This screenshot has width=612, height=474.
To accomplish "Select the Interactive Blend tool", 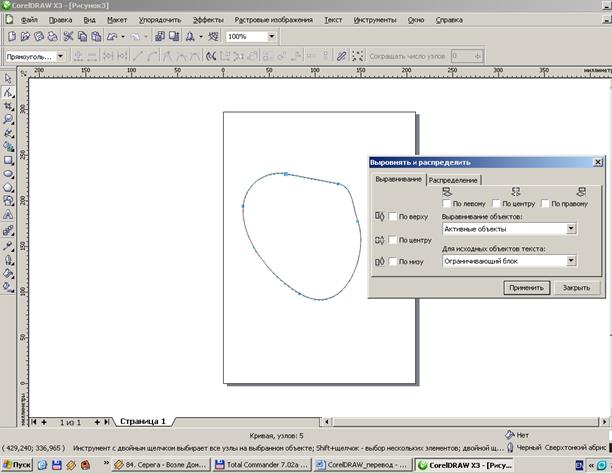I will click(8, 230).
